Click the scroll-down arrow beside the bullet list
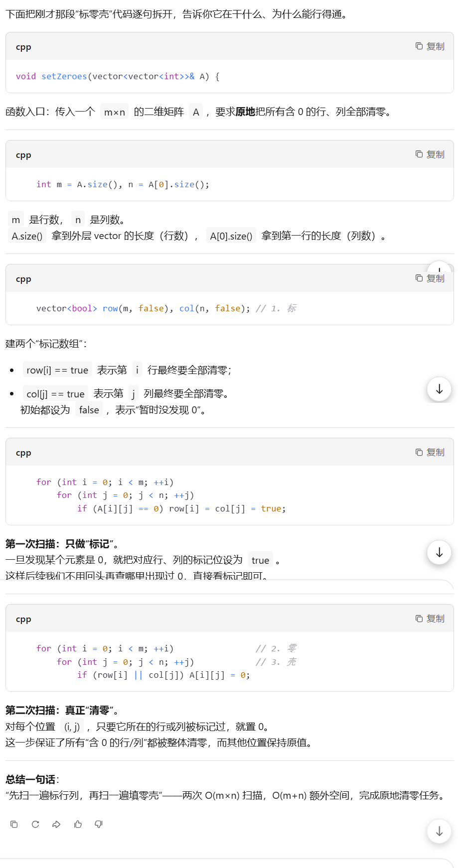 click(x=439, y=389)
